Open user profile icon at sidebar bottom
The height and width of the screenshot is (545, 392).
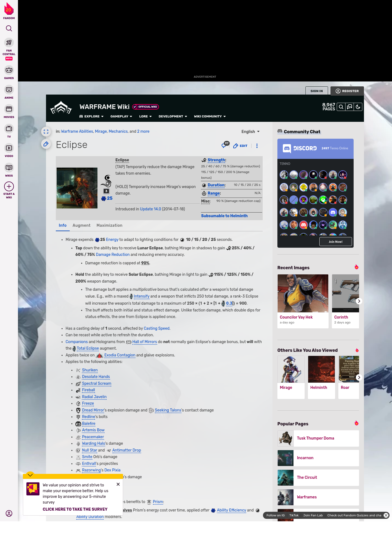[9, 513]
